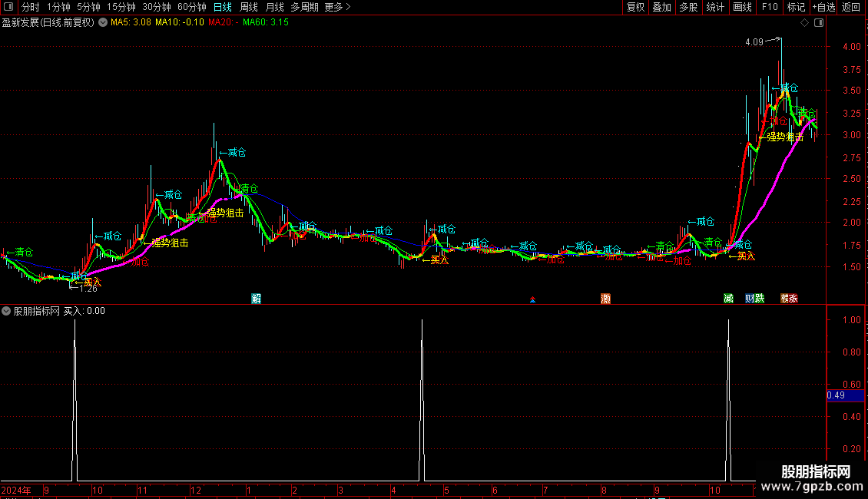Open the 多周期 multi-period view
Image resolution: width=868 pixels, height=499 pixels.
tap(304, 7)
